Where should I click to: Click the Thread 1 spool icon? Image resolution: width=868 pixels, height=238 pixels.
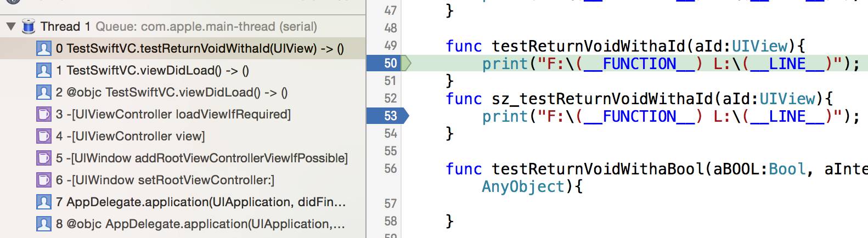(x=29, y=26)
